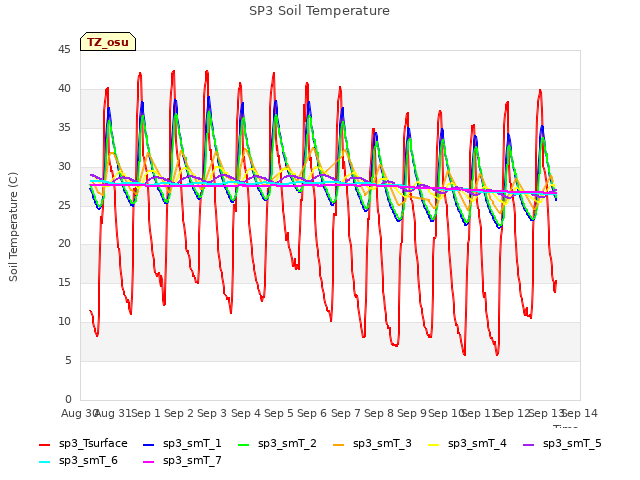
Task: Click the 30 y-axis tick label
Action: click(64, 167)
